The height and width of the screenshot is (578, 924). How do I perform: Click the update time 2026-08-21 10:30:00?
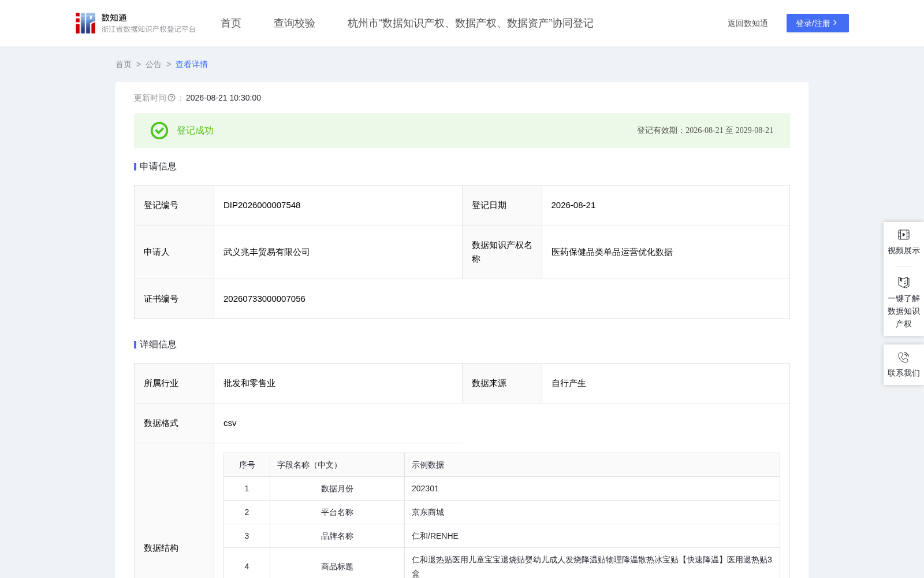(x=223, y=98)
